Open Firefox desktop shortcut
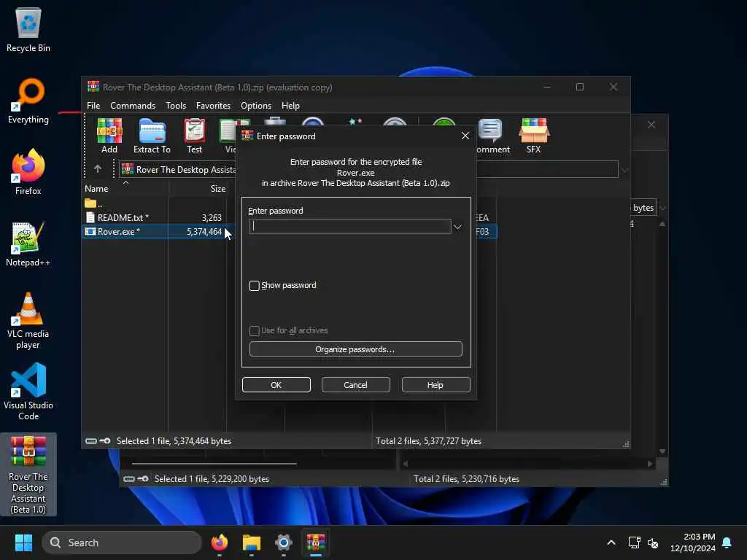This screenshot has width=747, height=560. pos(28,172)
